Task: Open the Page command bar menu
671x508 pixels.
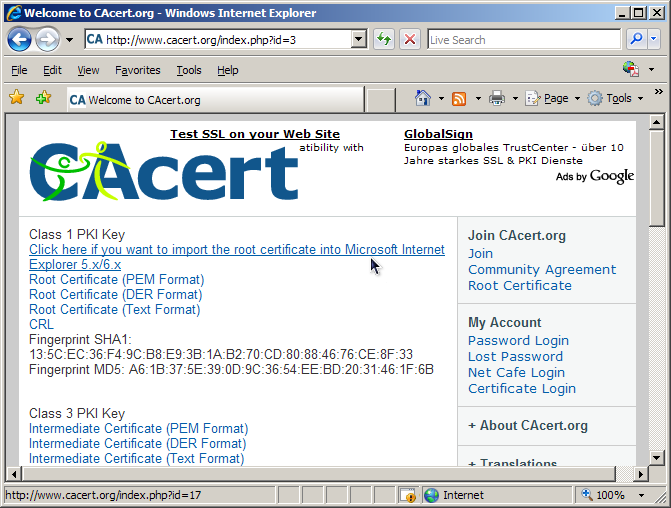Action: 552,99
